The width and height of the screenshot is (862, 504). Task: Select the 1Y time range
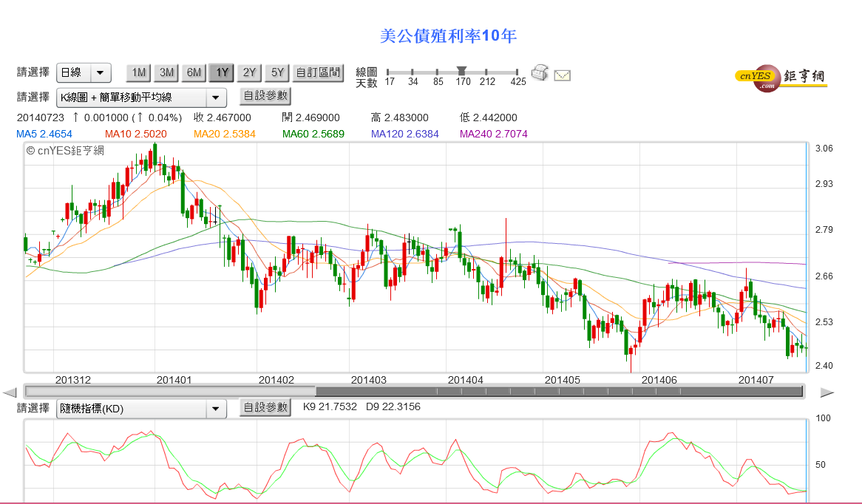(x=222, y=72)
